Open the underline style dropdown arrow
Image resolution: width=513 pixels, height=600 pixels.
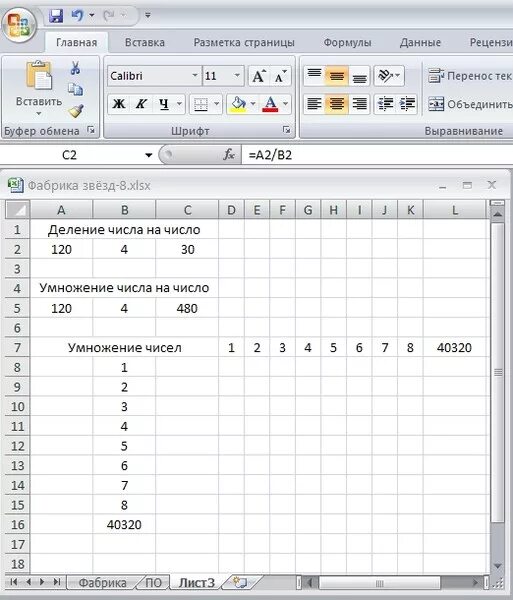point(179,104)
